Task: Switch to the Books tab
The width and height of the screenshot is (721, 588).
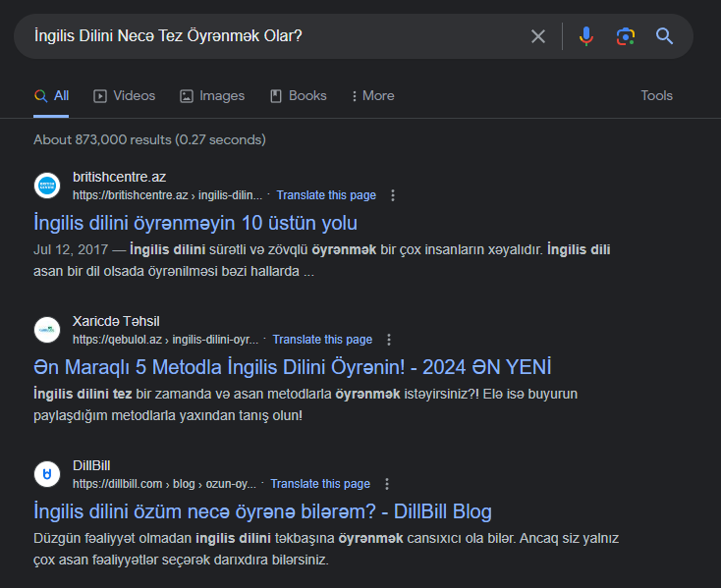Action: click(x=299, y=96)
